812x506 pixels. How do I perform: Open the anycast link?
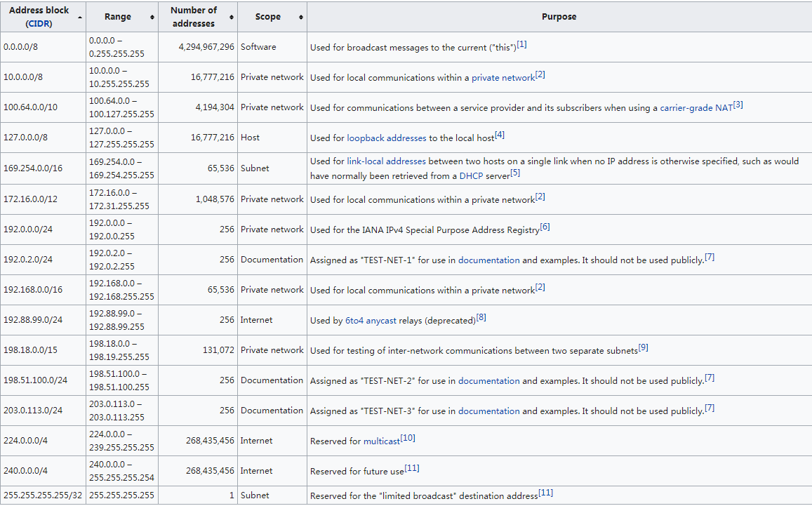[x=381, y=321]
